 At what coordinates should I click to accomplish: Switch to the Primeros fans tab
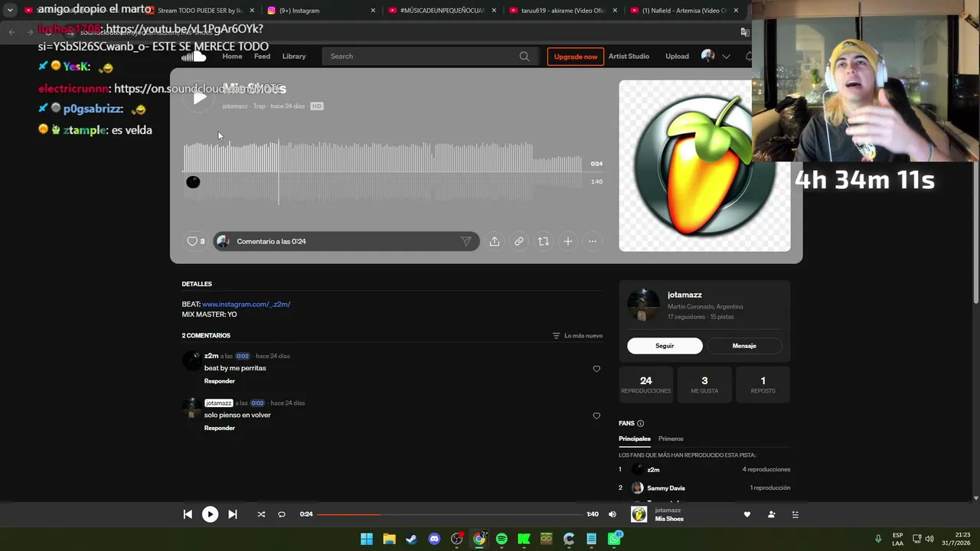pyautogui.click(x=671, y=439)
